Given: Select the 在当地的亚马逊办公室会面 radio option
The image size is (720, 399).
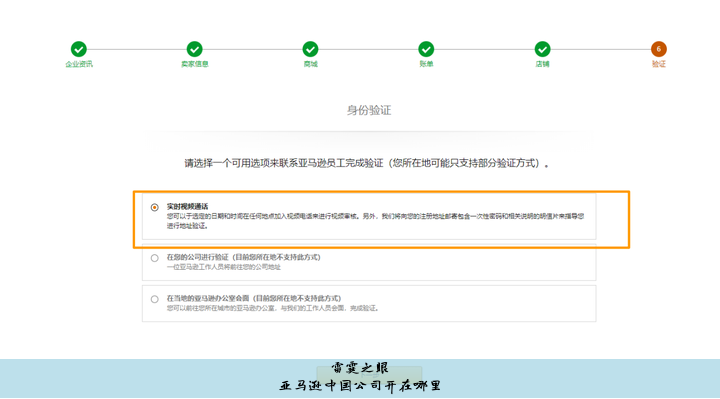Looking at the screenshot, I should (x=155, y=299).
